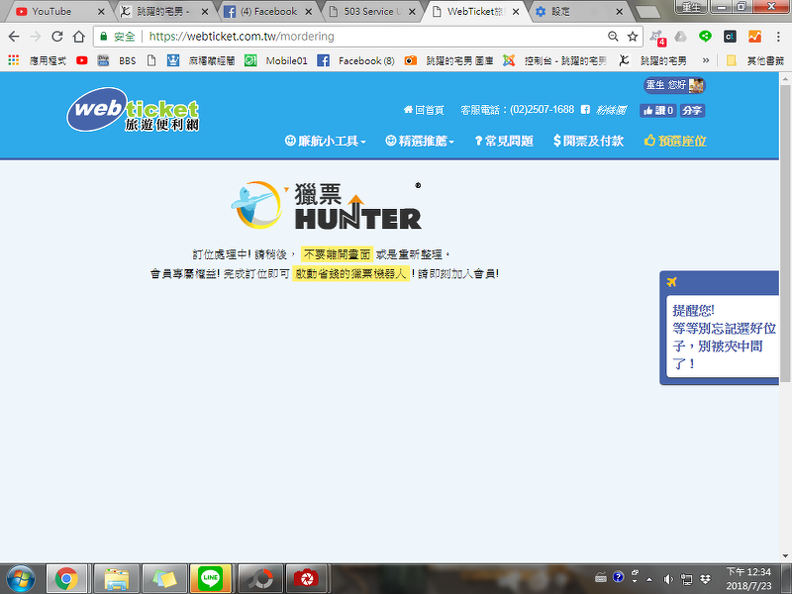Screen dimensions: 792x594
Task: Bookmark this page with star icon
Action: [632, 36]
